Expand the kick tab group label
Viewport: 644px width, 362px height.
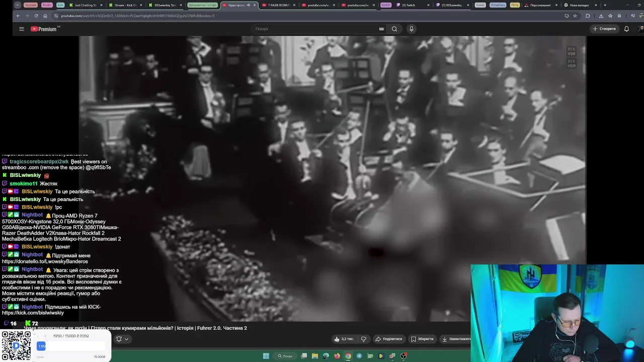(x=60, y=5)
